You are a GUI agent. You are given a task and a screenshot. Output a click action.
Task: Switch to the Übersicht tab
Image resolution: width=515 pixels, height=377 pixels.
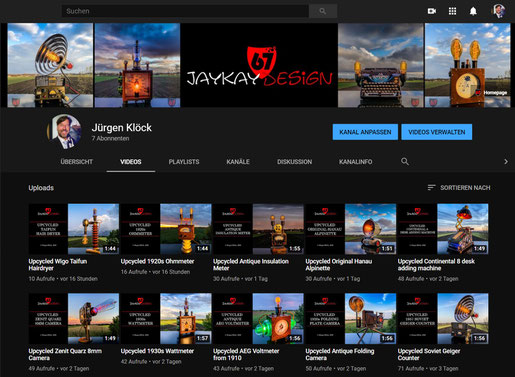pos(77,162)
